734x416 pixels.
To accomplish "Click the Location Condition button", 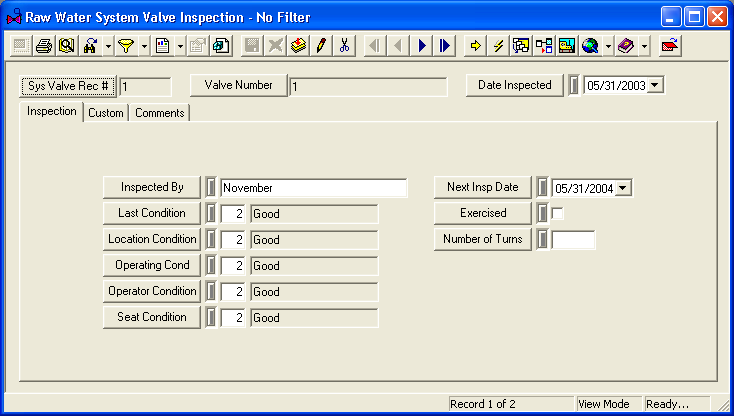I will point(152,239).
